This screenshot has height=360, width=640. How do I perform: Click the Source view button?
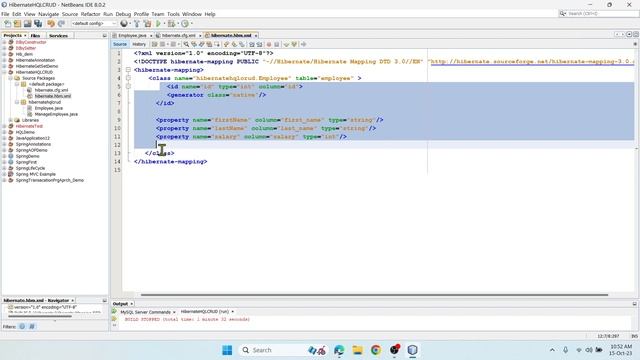pos(120,44)
